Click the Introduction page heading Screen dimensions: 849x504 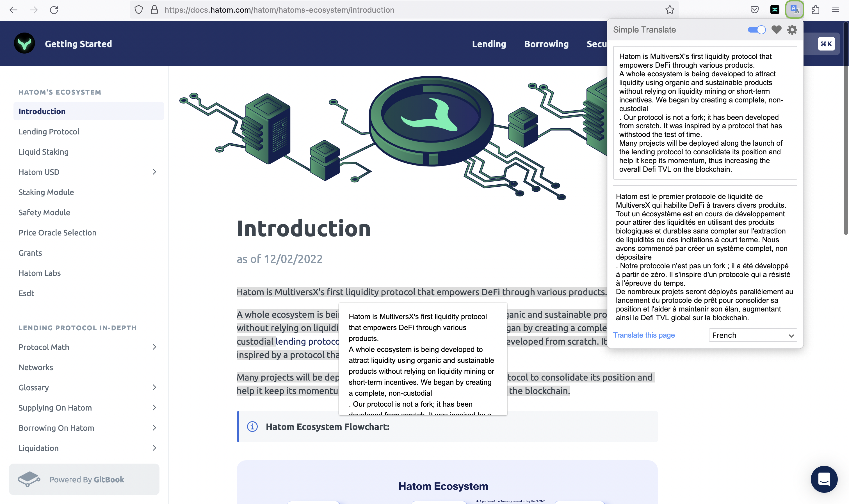click(x=304, y=228)
